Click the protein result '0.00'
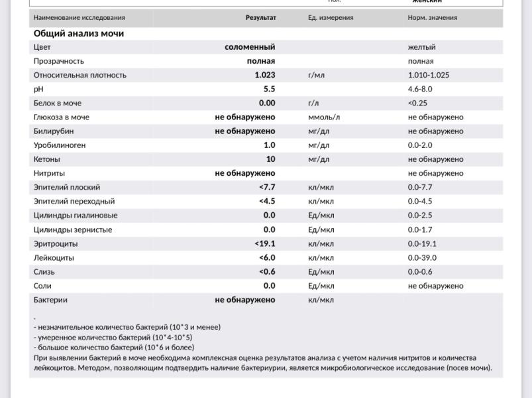The image size is (532, 398). [267, 103]
